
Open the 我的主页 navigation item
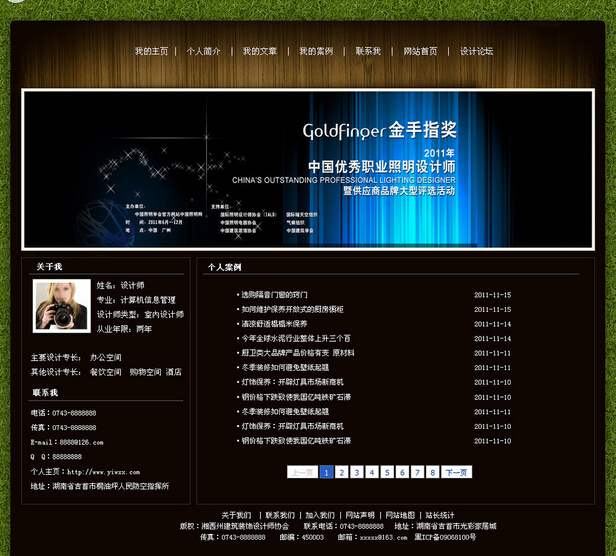[x=151, y=51]
